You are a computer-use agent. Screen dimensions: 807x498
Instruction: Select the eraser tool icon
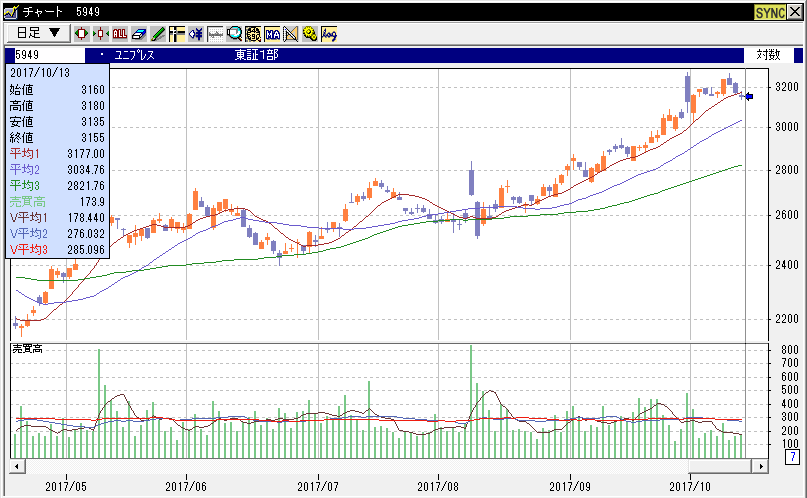(x=139, y=33)
